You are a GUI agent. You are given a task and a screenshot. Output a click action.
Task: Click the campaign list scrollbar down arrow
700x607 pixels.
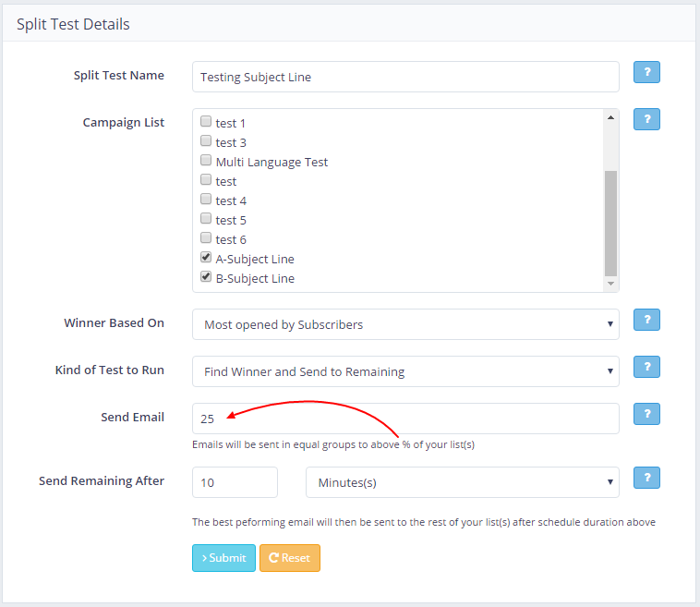[610, 284]
